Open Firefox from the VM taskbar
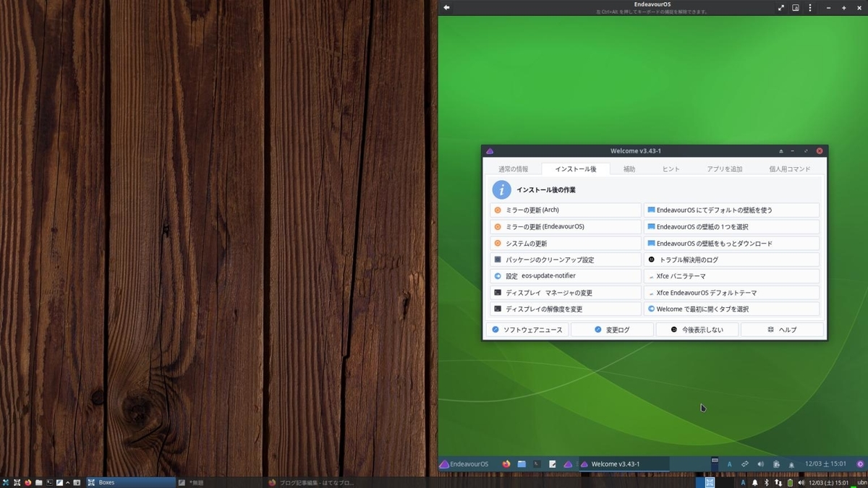 506,463
